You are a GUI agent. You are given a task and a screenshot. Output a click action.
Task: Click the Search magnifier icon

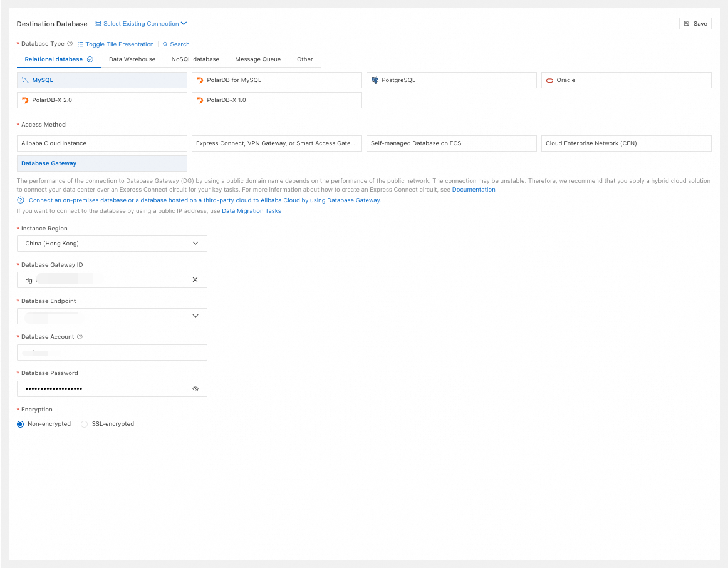(x=165, y=44)
